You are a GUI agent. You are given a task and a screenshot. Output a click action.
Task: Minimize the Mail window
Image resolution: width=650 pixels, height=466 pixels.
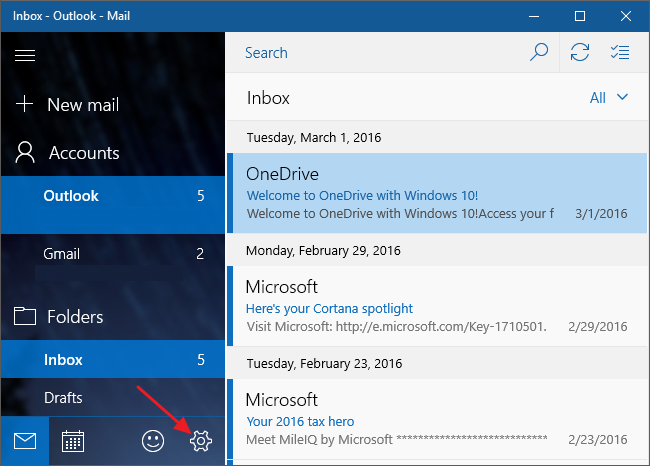[x=534, y=16]
